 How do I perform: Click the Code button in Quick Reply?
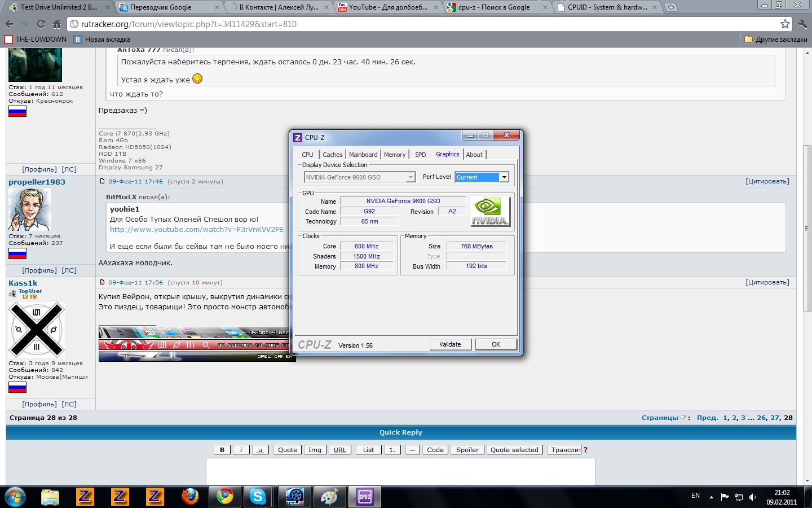(x=435, y=450)
